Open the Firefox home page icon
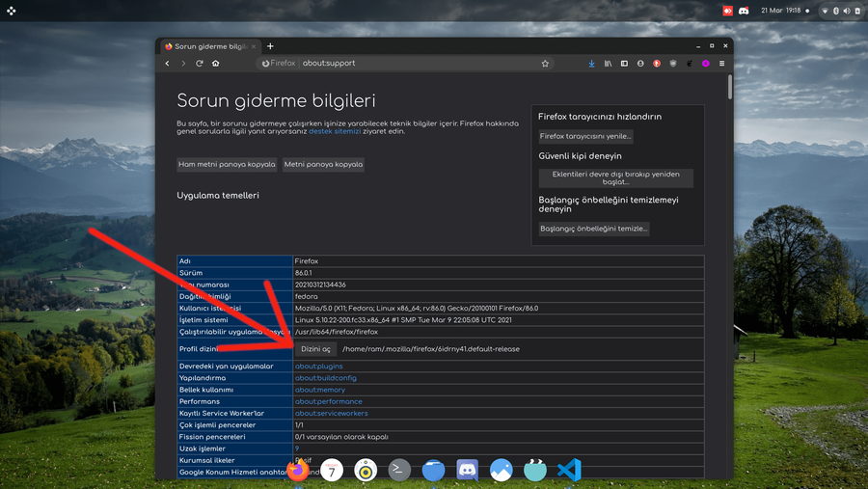The height and width of the screenshot is (489, 868). 215,63
